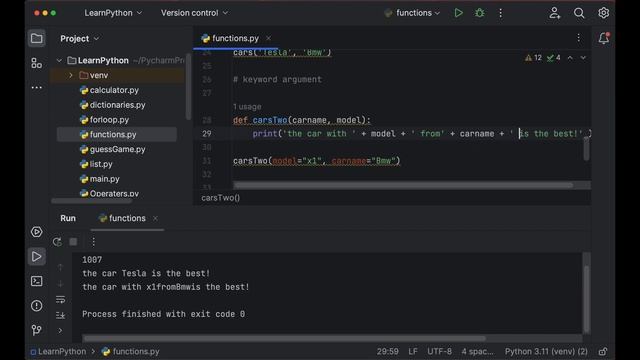Open the Python Packages tool window icon
Image resolution: width=640 pixels, height=360 pixels.
tap(36, 232)
